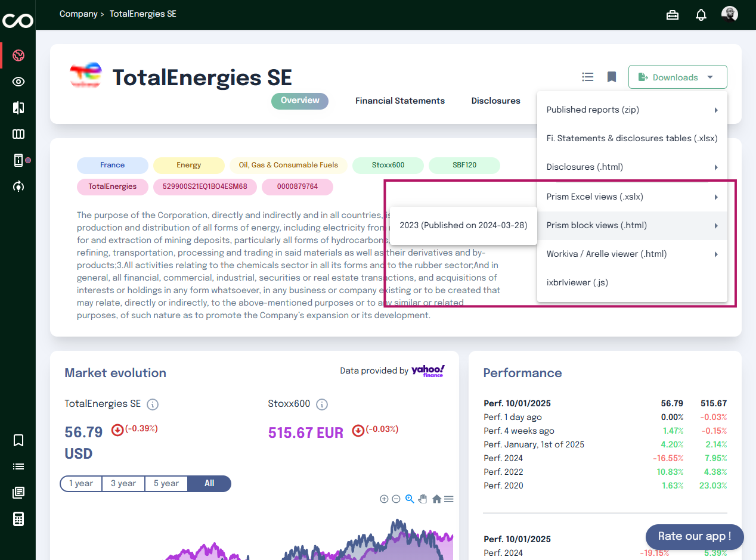The image size is (756, 560).
Task: Click the globe icon in the left sidebar
Action: pyautogui.click(x=18, y=56)
